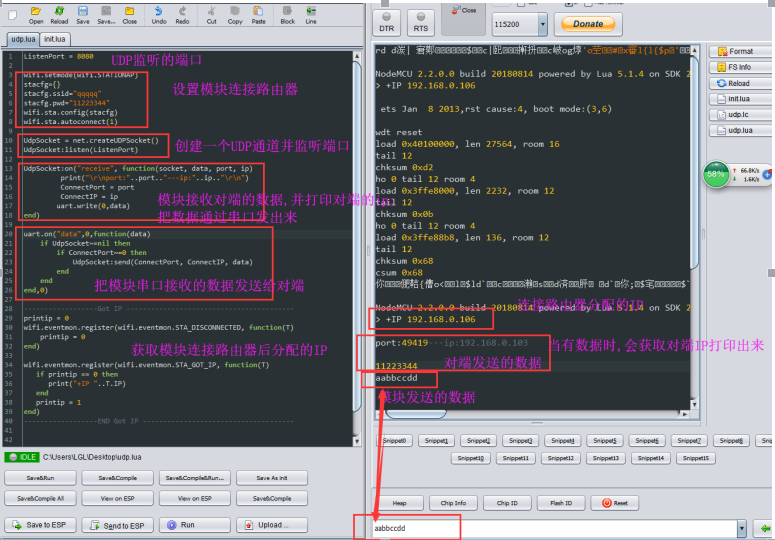Click the Block comment toolbar icon
Image resolution: width=775 pixels, height=540 pixels.
click(287, 15)
